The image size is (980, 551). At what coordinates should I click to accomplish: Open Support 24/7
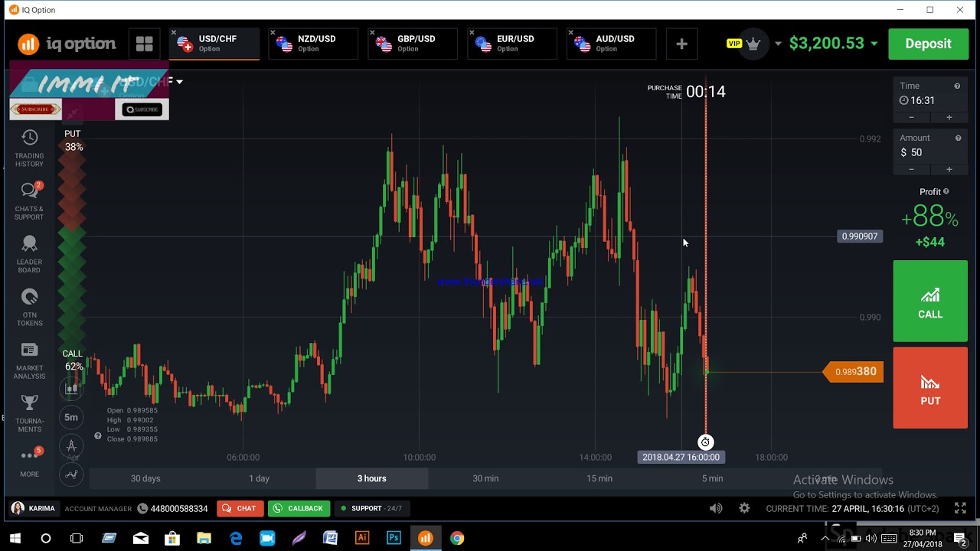coord(371,508)
